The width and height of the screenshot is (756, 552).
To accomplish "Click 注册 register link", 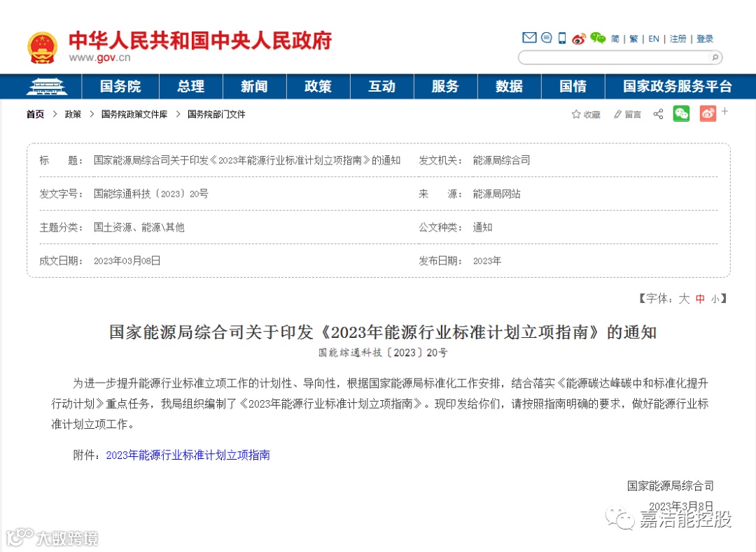I will (678, 38).
